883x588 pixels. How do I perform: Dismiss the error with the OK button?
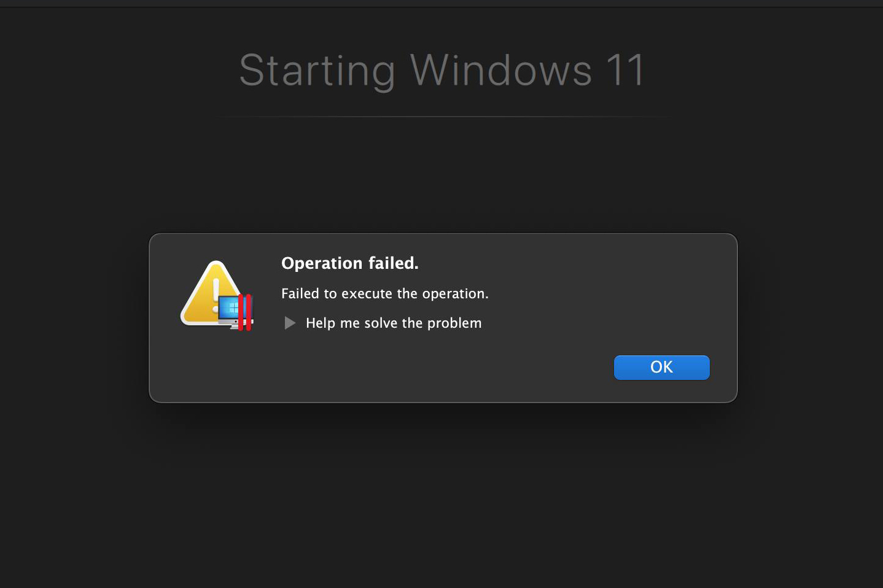pyautogui.click(x=661, y=367)
